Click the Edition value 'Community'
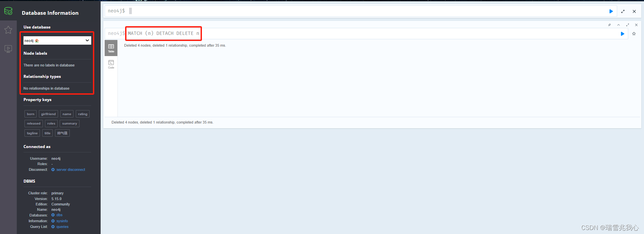644x234 pixels. (x=61, y=204)
